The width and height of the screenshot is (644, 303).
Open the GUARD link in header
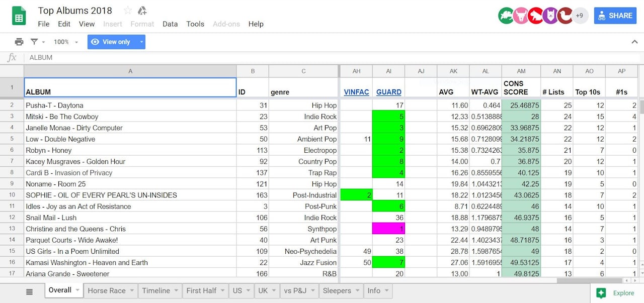pyautogui.click(x=389, y=92)
